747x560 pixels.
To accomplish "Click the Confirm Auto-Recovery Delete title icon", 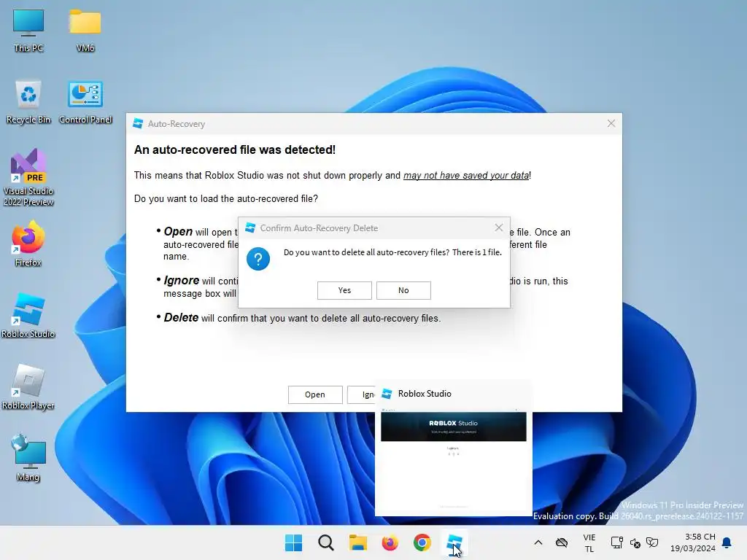I will (x=250, y=228).
